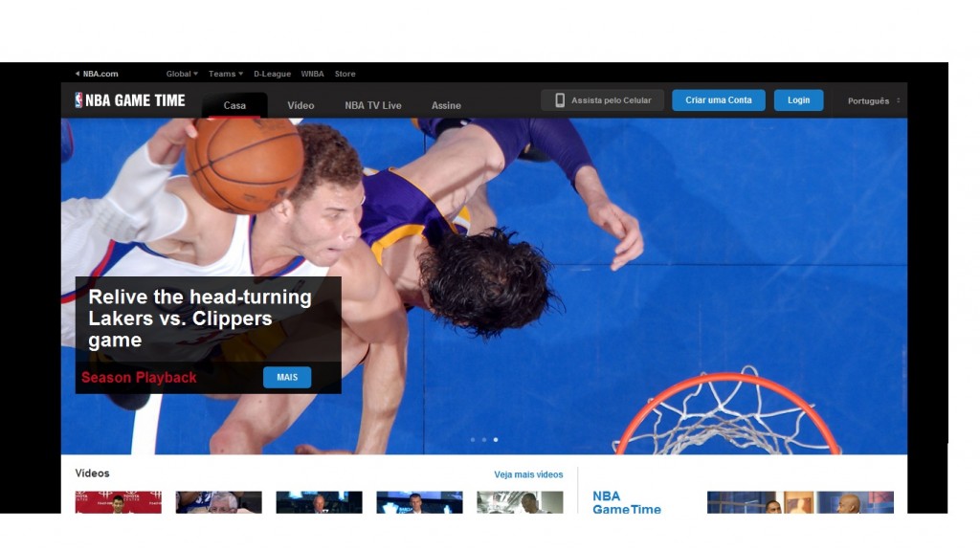The height and width of the screenshot is (550, 980).
Task: Go back to NBA.com via arrow link
Action: tap(97, 74)
